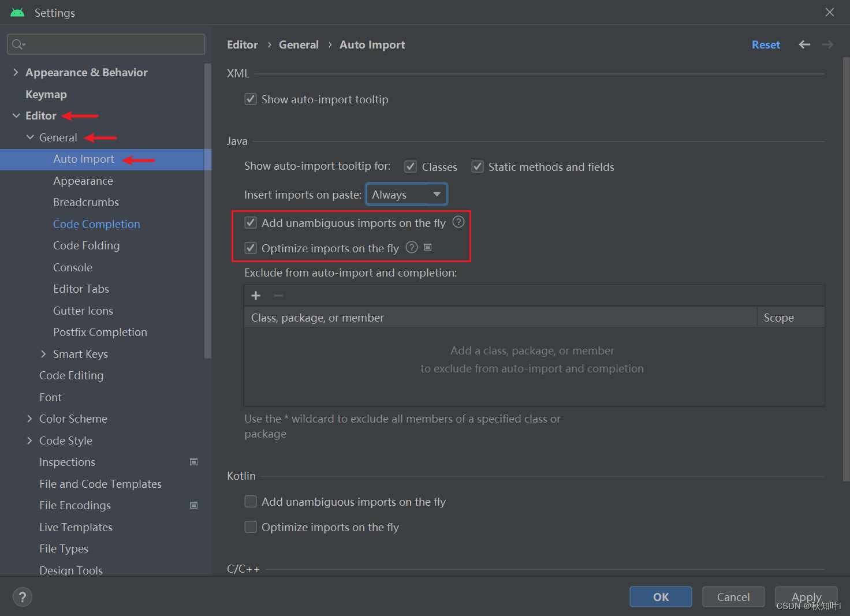This screenshot has height=616, width=850.
Task: Navigate back with the left arrow
Action: click(804, 44)
